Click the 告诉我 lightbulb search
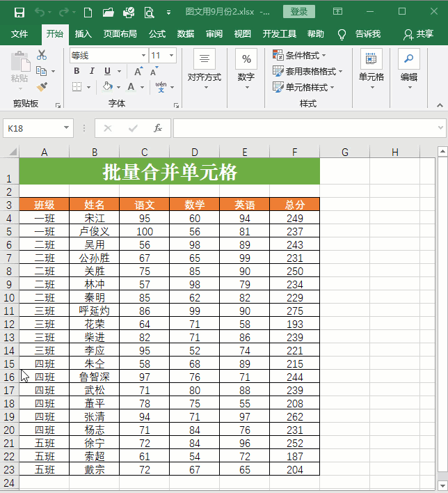Viewport: 448px width, 493px height. pyautogui.click(x=359, y=34)
